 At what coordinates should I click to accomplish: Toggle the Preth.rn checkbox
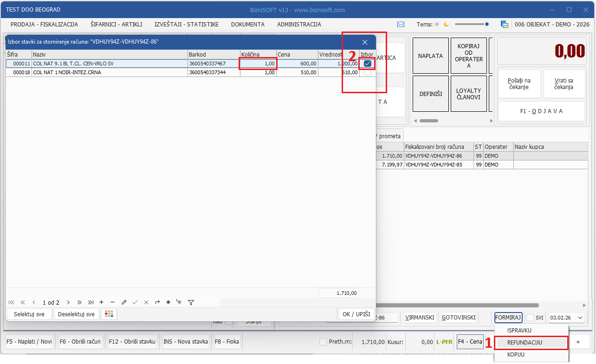[323, 342]
